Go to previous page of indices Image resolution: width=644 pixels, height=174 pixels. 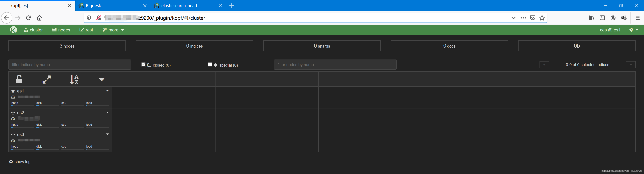tap(544, 65)
